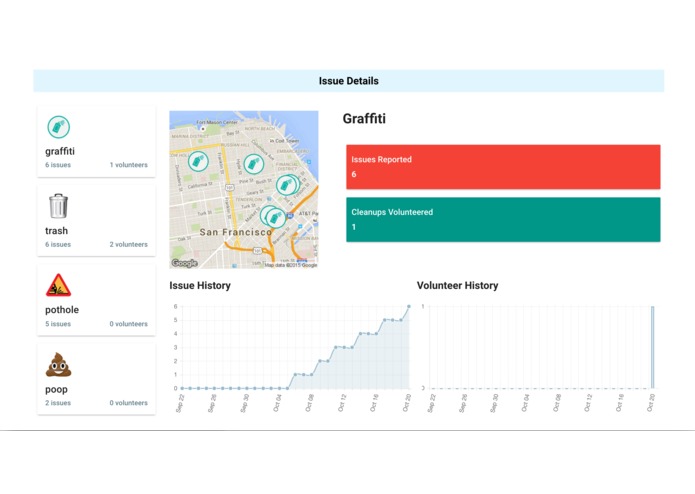This screenshot has height=494, width=695.
Task: Click '0 volunteers' under poop
Action: tap(129, 403)
